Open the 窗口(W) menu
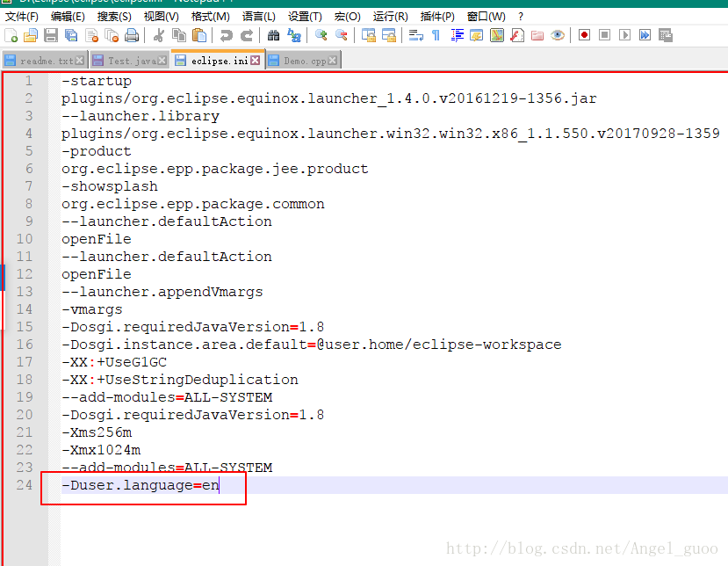This screenshot has width=728, height=566. (x=487, y=17)
